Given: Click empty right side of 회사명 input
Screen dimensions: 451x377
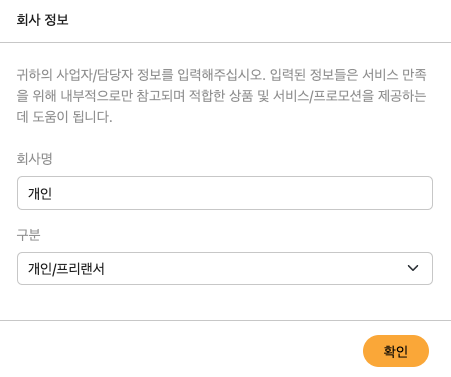Looking at the screenshot, I should pyautogui.click(x=300, y=193).
